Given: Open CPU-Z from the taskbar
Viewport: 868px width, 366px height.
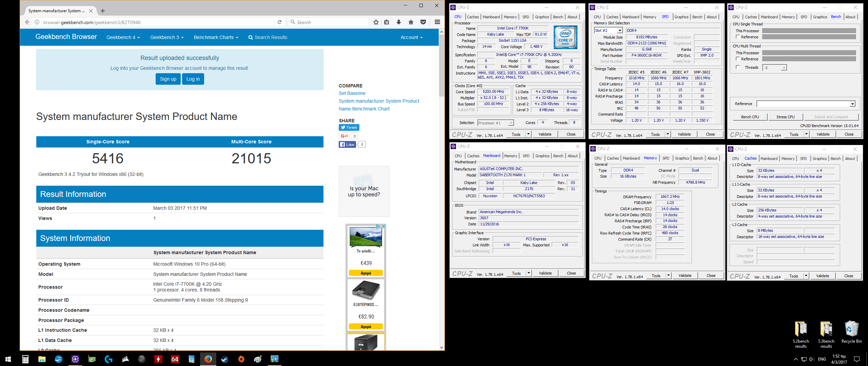Looking at the screenshot, I should (x=75, y=359).
